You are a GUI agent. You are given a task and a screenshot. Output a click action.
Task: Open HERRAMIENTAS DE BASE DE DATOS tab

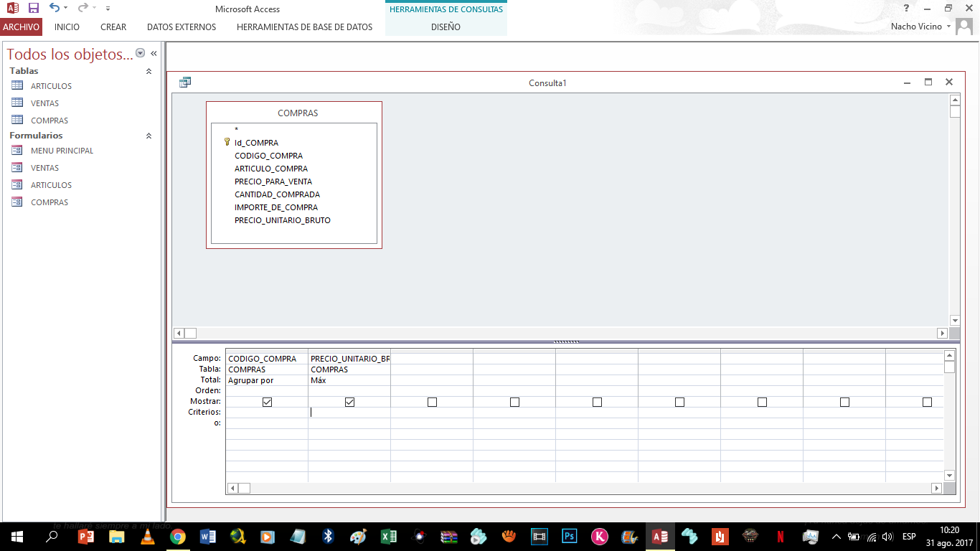tap(305, 27)
